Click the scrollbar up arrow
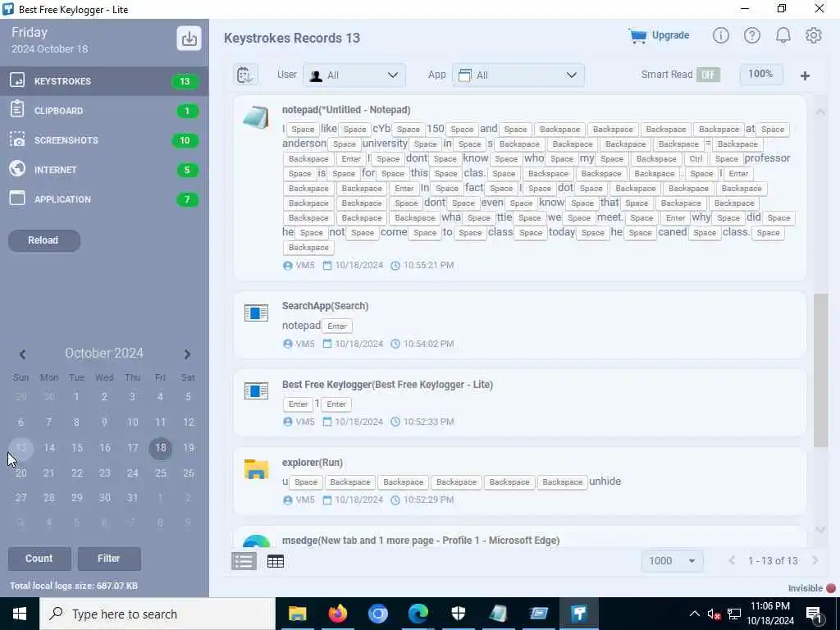Screen dimensions: 840x630 click(x=820, y=112)
